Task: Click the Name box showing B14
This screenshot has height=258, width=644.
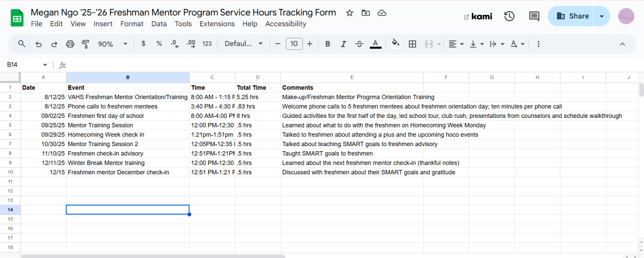Action: [23, 65]
